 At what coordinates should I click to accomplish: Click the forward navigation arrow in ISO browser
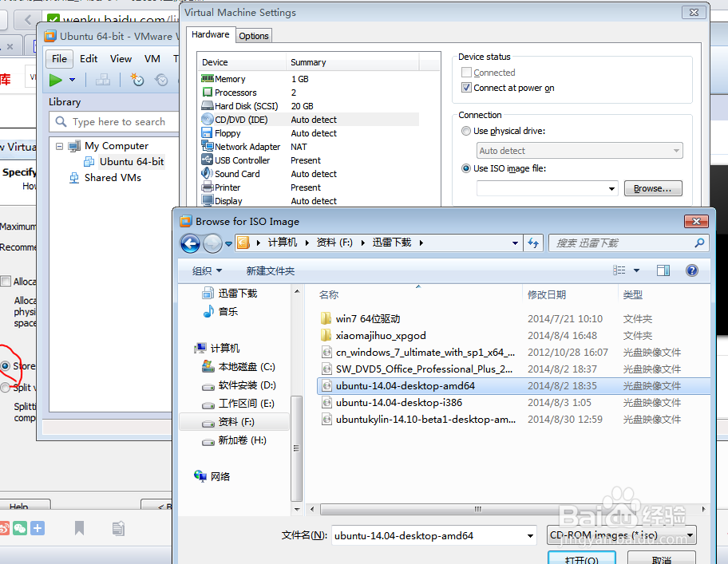212,243
